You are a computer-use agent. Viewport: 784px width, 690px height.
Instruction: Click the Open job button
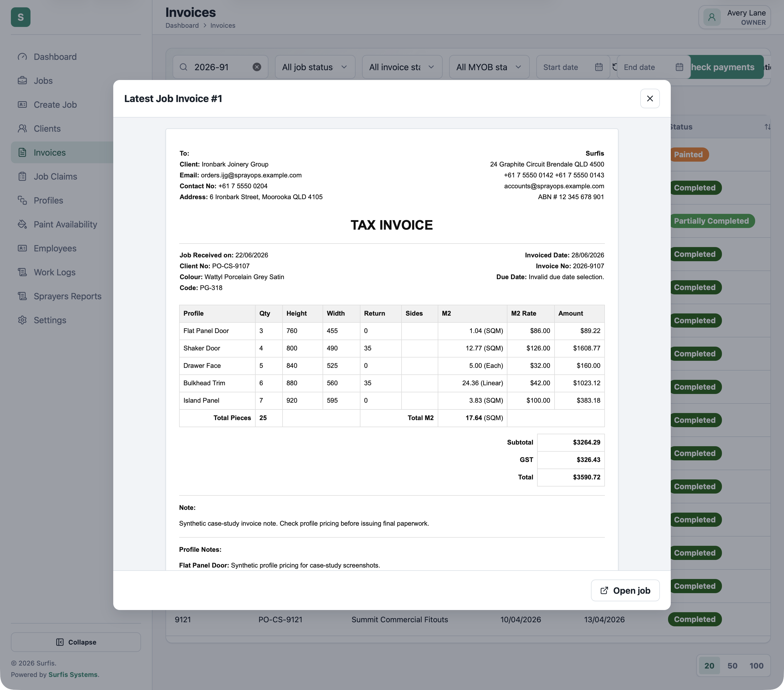[x=625, y=590]
